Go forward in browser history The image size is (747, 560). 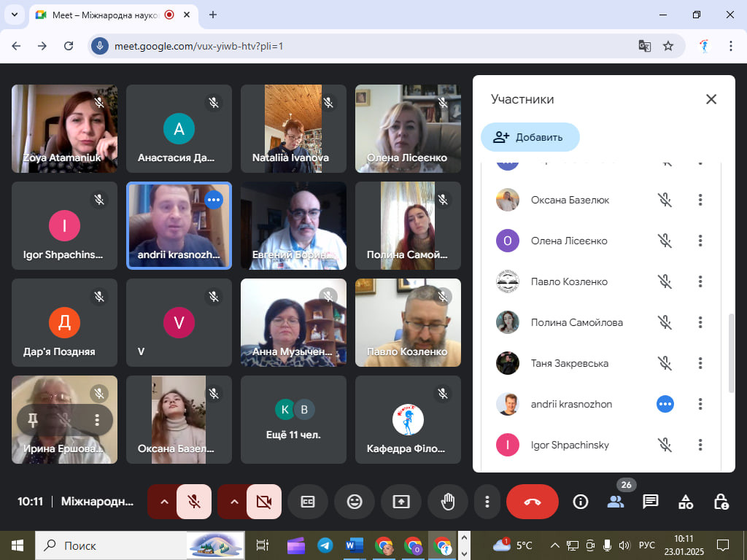click(42, 46)
